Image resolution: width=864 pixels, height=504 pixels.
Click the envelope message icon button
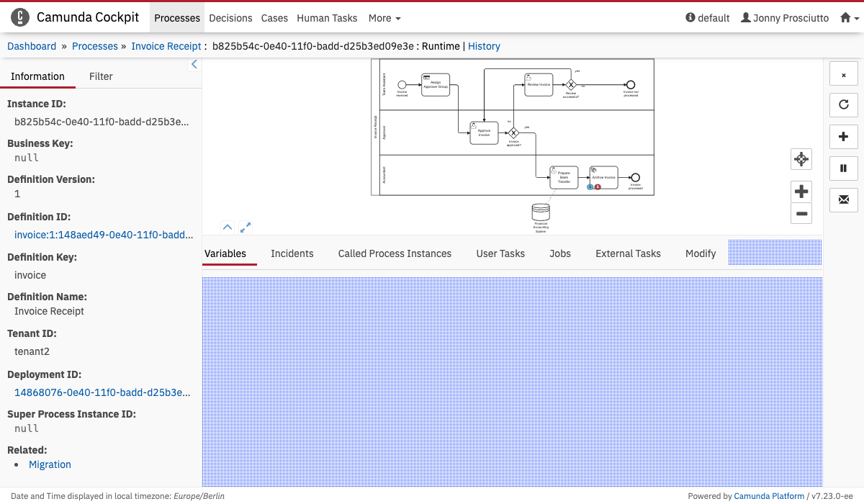(843, 199)
